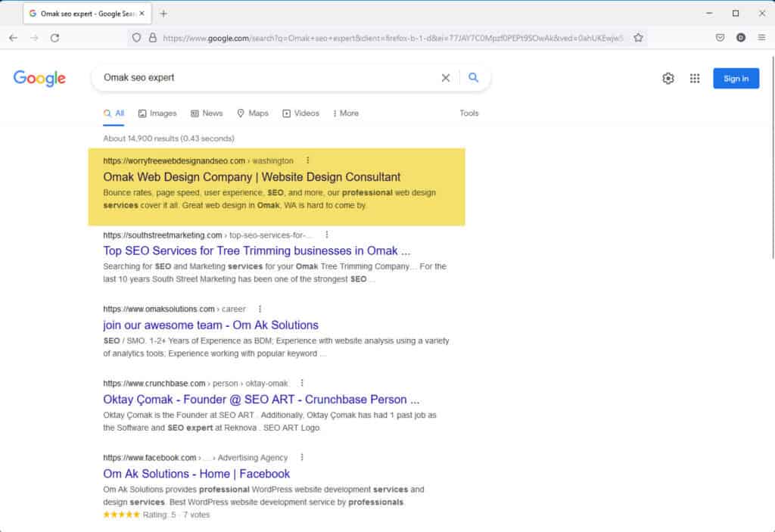The height and width of the screenshot is (532, 775).
Task: Open options for omaksolutions.com result
Action: 260,309
